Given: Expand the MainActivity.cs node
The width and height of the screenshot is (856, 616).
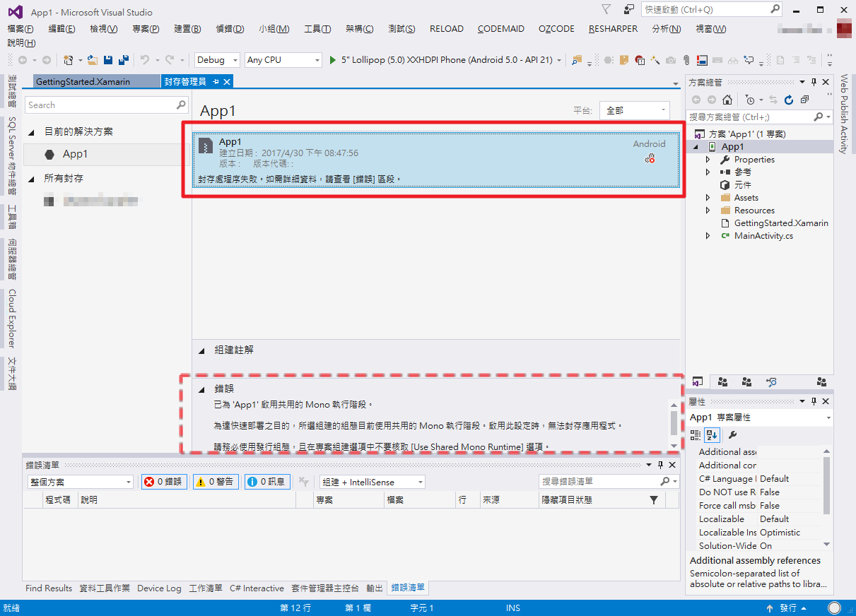Looking at the screenshot, I should point(708,236).
